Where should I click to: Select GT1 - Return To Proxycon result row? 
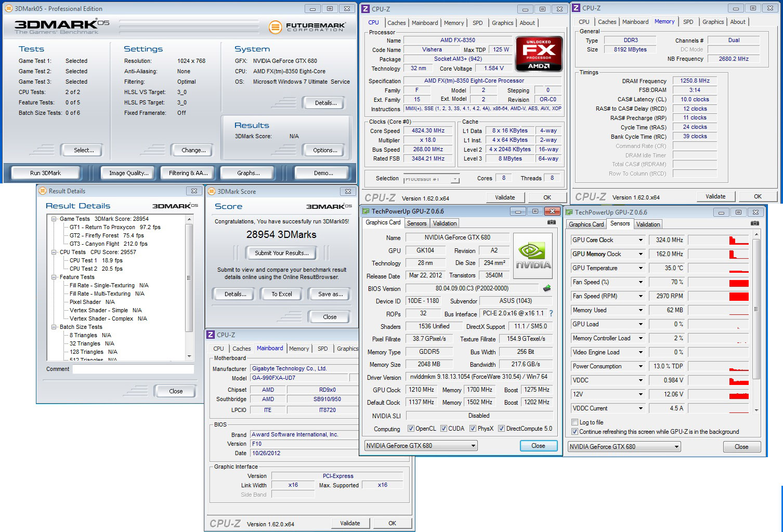point(115,227)
